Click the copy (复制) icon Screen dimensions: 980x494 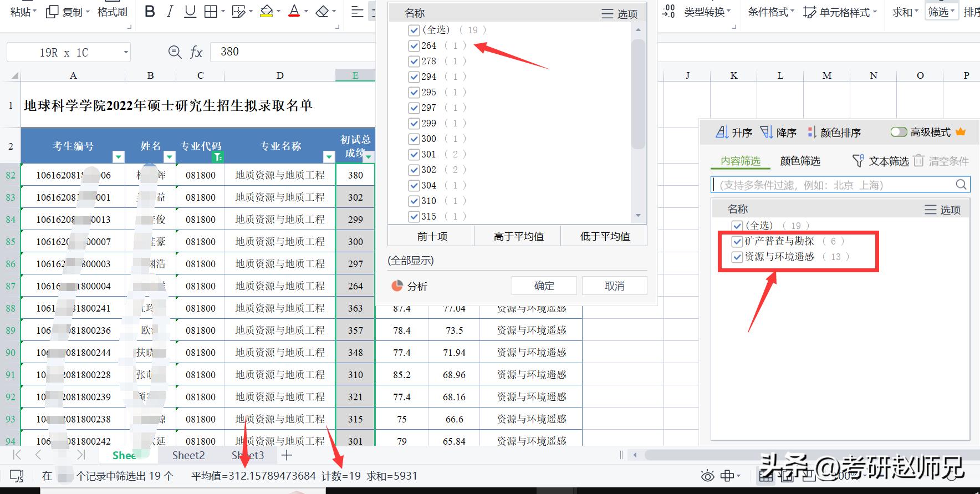pyautogui.click(x=52, y=12)
